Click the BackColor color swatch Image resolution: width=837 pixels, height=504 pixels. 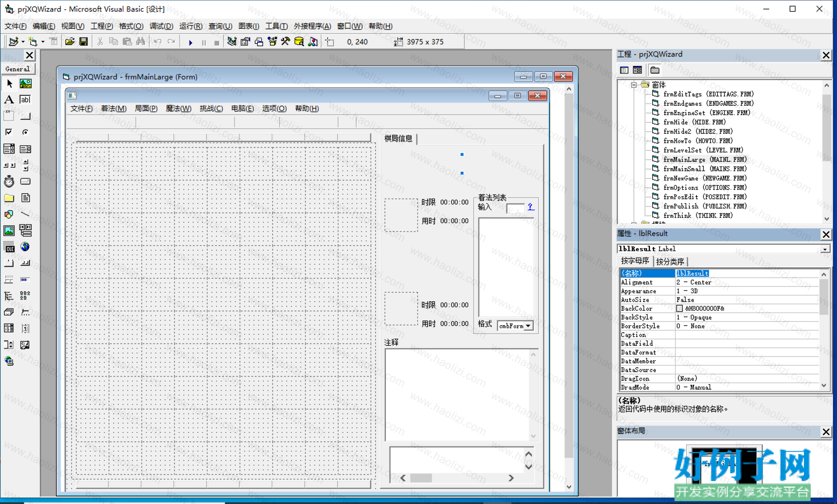click(x=679, y=309)
